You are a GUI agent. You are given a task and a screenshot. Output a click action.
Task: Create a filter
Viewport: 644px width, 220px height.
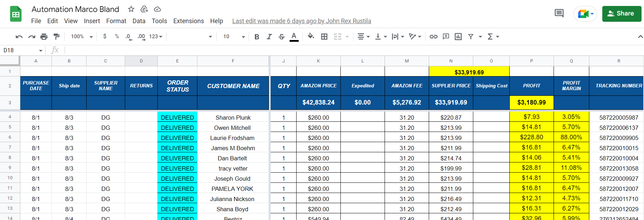pos(471,36)
